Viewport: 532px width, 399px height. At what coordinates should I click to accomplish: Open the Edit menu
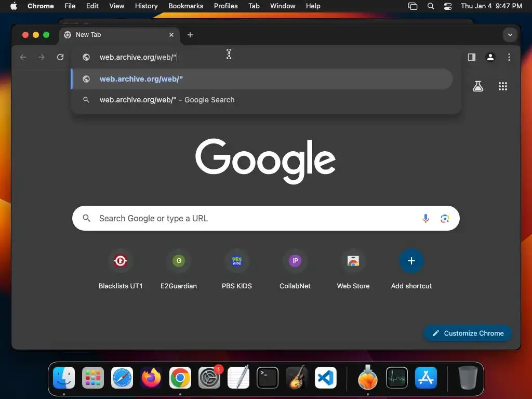pyautogui.click(x=92, y=6)
